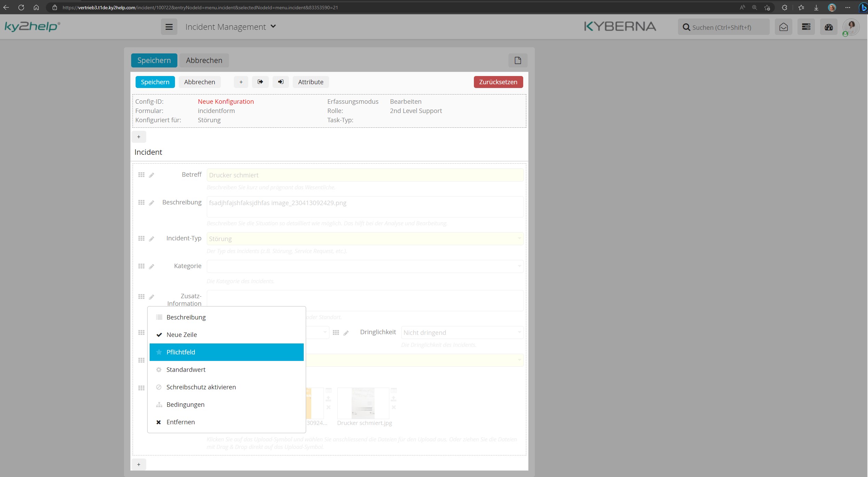
Task: Grab the drag handle next to Kategorie
Action: point(141,266)
